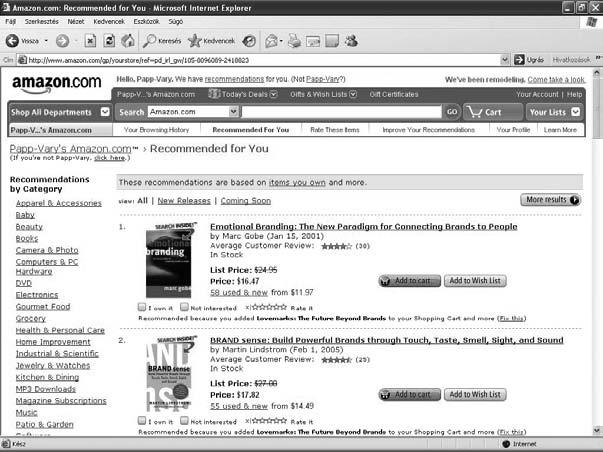Rate Emotional Branding using the star icons
The height and width of the screenshot is (452, 603).
point(269,307)
